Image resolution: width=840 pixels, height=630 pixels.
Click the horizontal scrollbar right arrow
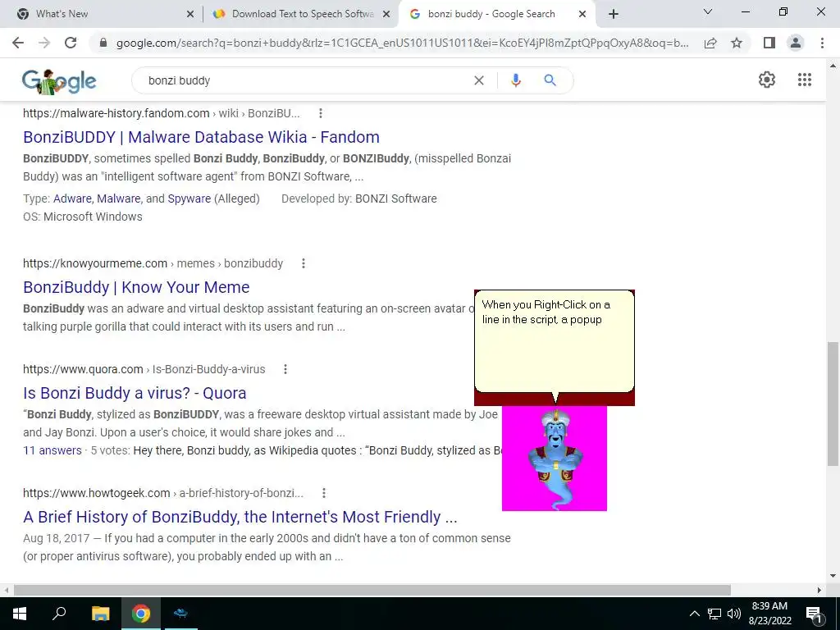(x=819, y=590)
